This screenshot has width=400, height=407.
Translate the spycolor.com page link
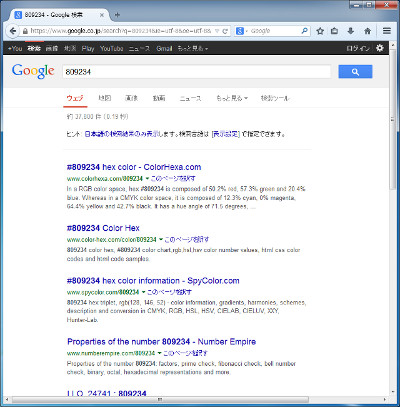(x=169, y=292)
